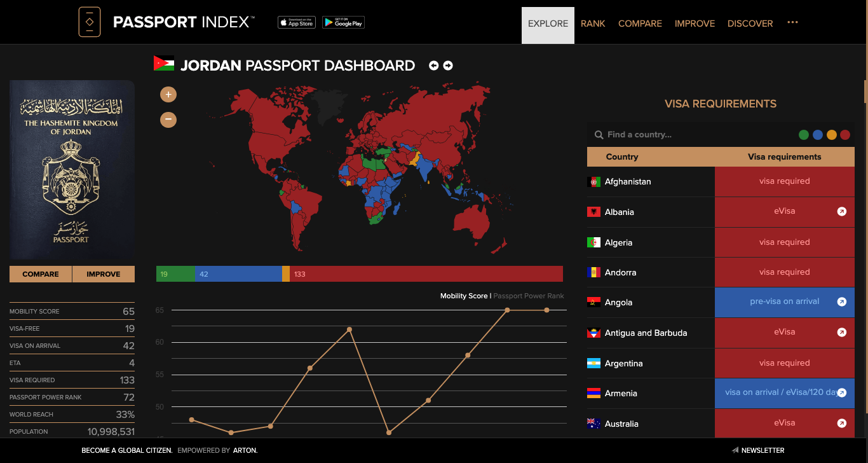Open the Google Play download badge
Viewport: 868px width, 463px height.
(x=343, y=22)
